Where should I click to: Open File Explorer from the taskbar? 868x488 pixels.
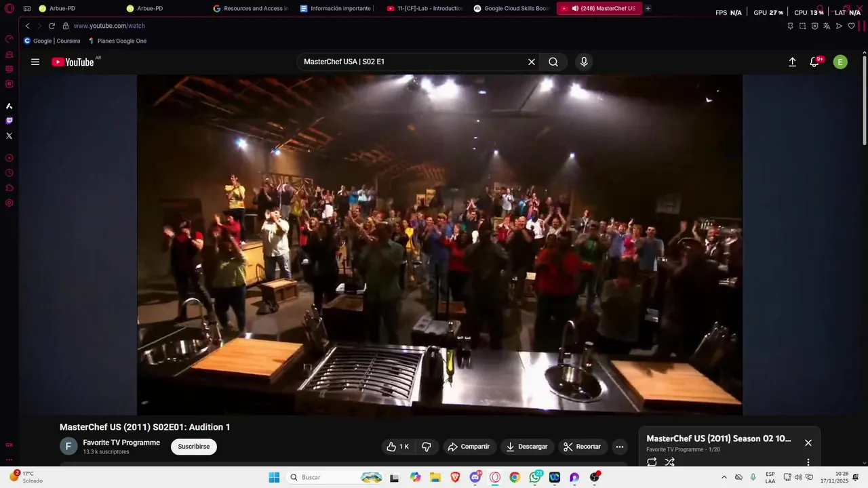(x=435, y=477)
